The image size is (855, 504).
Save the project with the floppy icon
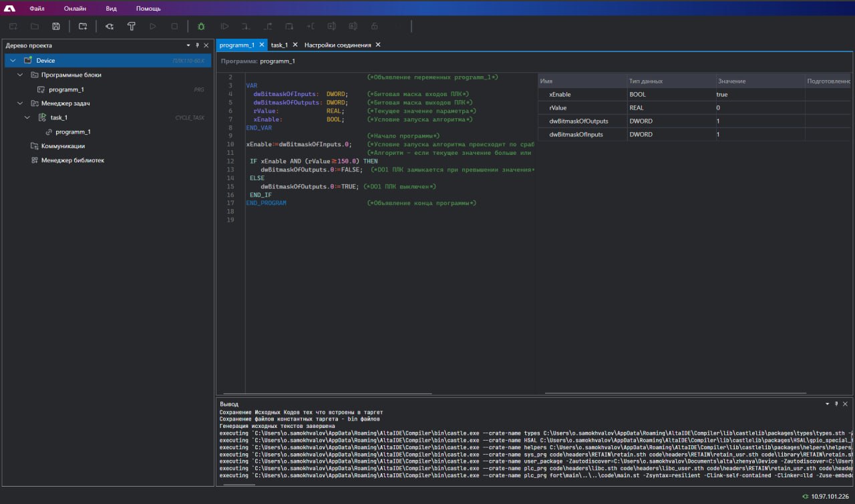point(56,27)
